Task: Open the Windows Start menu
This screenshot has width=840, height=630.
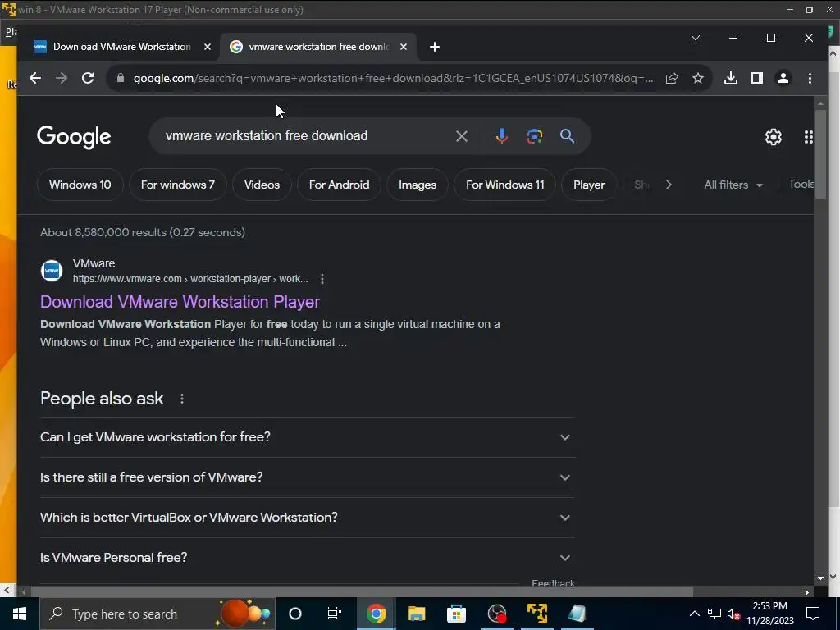Action: [x=20, y=614]
